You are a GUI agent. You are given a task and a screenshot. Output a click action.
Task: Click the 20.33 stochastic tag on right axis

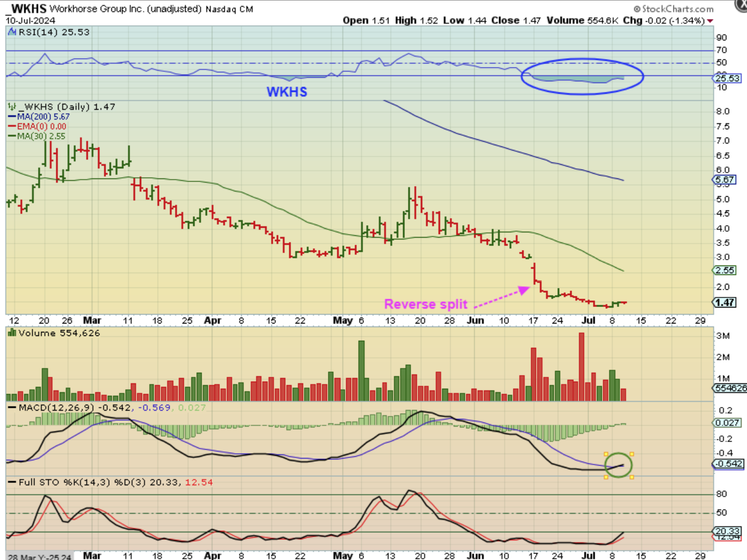tap(726, 532)
